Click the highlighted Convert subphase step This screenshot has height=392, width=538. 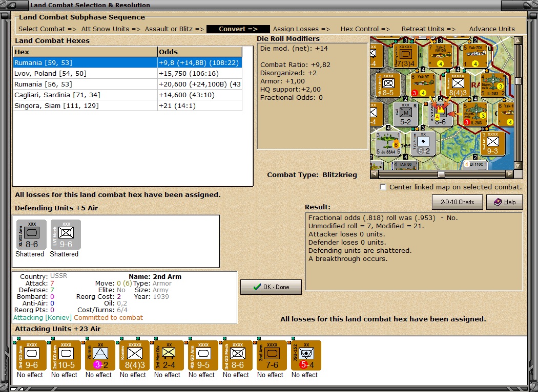(x=238, y=29)
